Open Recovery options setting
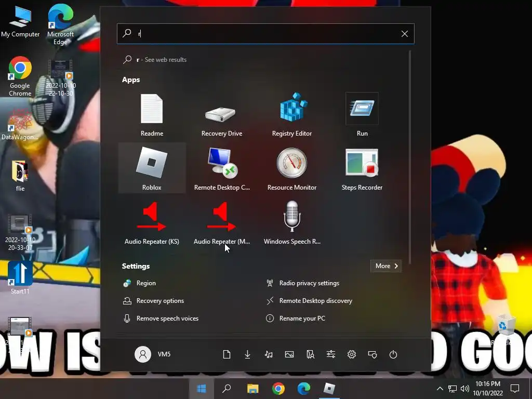This screenshot has width=532, height=399. 153,301
